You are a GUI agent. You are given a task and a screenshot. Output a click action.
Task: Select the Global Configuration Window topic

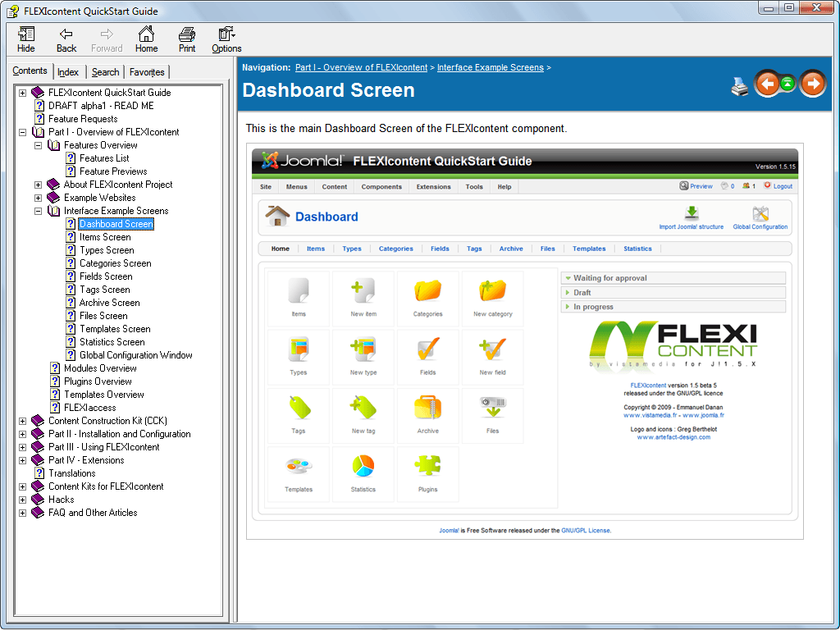(x=136, y=355)
